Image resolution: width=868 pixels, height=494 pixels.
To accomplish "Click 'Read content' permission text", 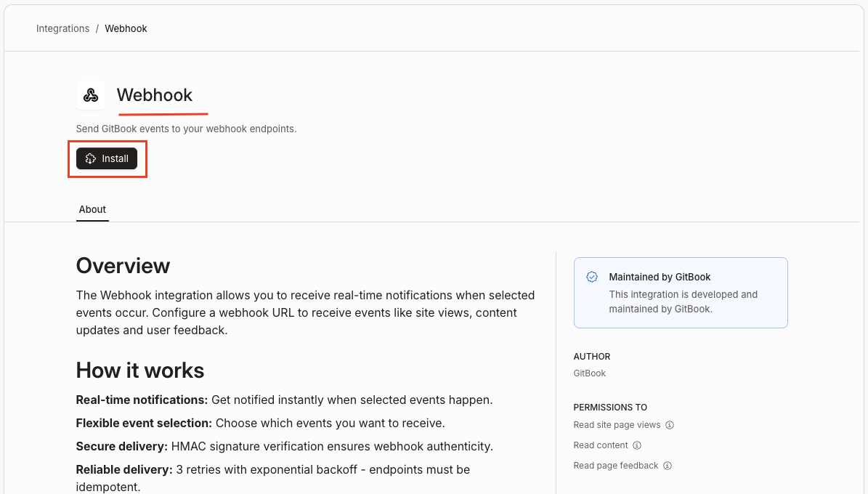I will (601, 445).
